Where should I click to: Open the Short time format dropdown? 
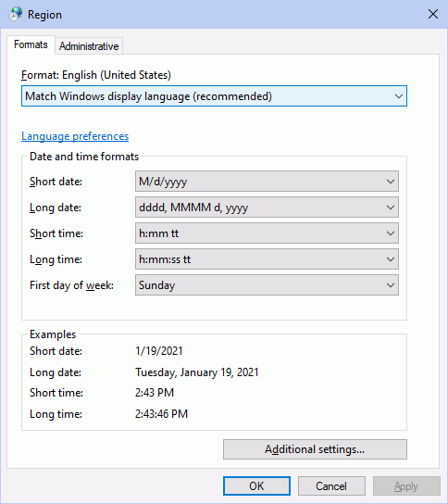[267, 233]
